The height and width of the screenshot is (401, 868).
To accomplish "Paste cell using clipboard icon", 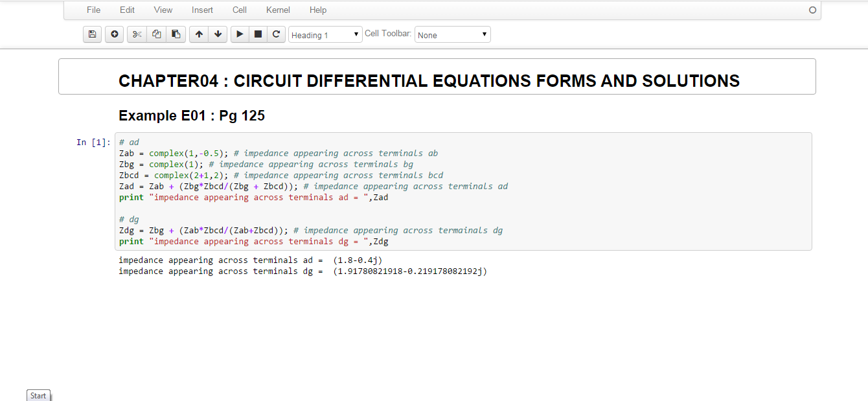I will (176, 34).
